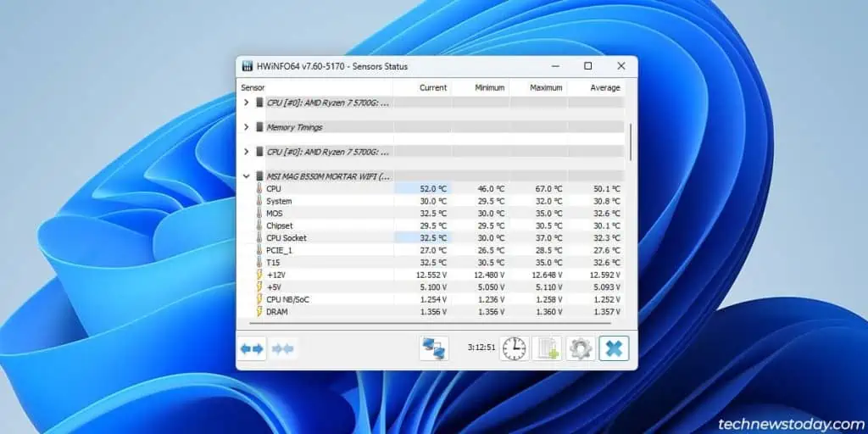
Task: Click the CPU current value 52.0 °C
Action: (x=434, y=189)
